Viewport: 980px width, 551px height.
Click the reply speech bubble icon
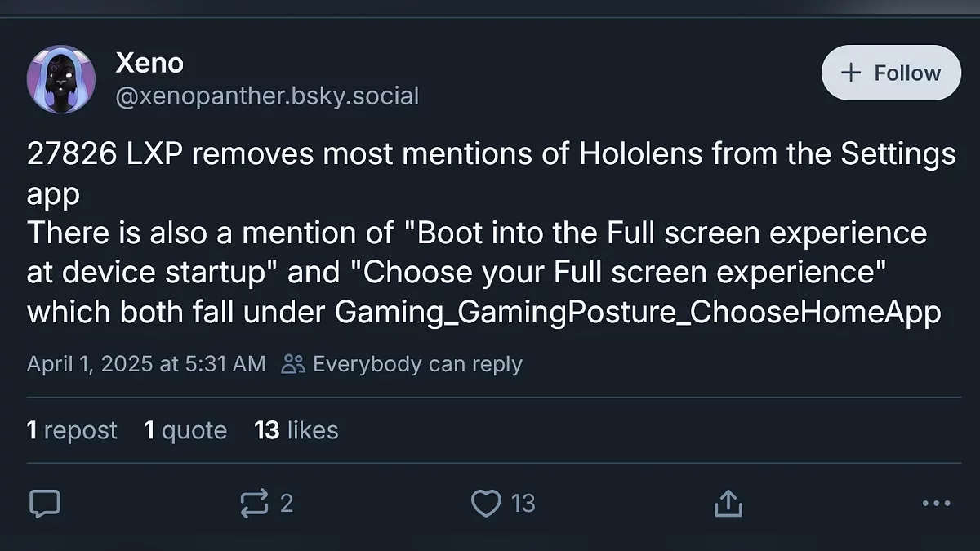point(45,504)
